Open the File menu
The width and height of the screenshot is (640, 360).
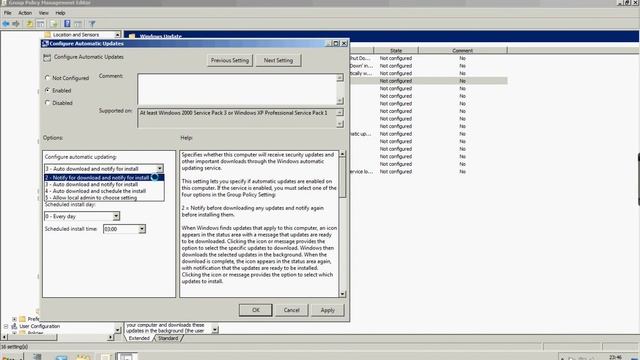tap(7, 13)
